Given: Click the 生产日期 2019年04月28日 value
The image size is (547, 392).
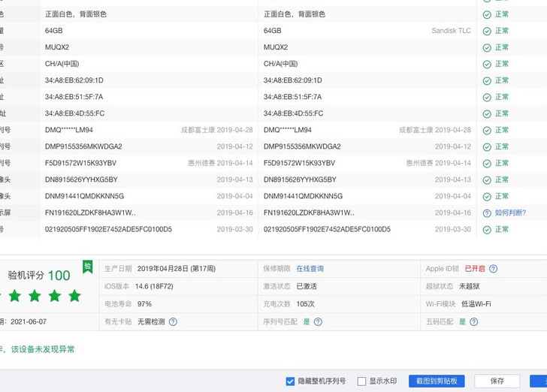Looking at the screenshot, I should (x=176, y=269).
